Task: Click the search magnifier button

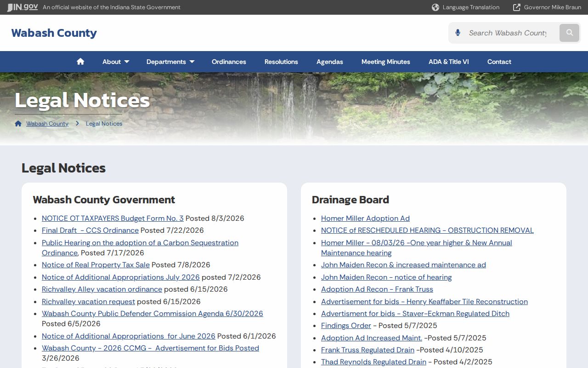Action: pyautogui.click(x=570, y=33)
